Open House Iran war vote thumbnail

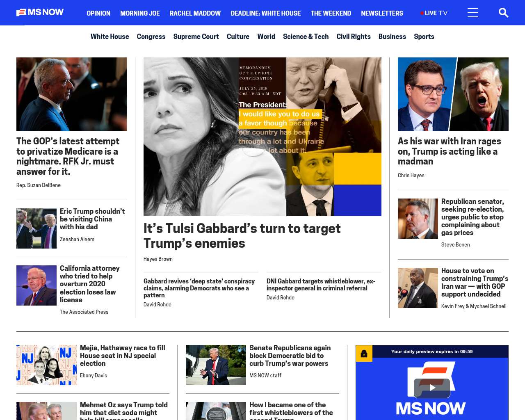[x=418, y=288]
